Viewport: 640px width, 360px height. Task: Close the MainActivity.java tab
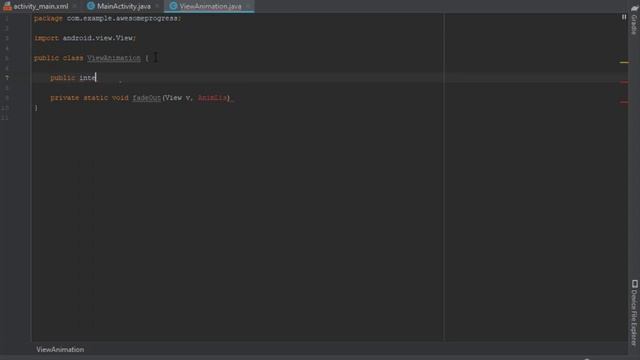(157, 7)
